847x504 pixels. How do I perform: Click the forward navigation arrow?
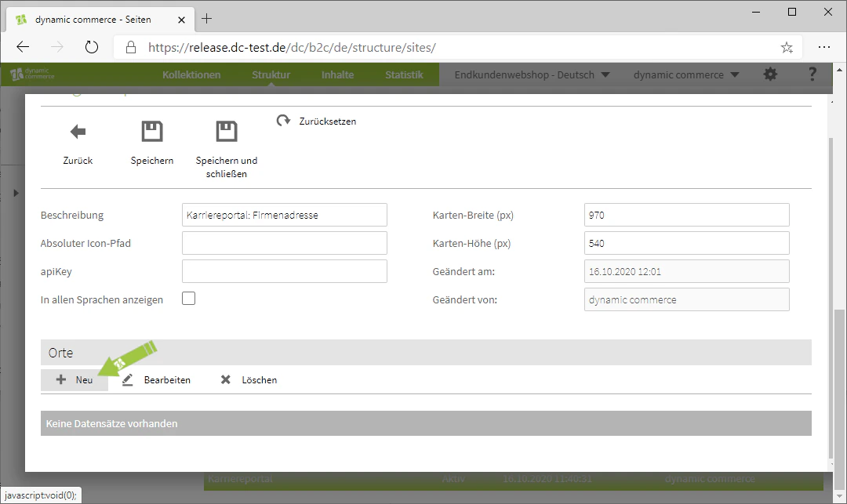[x=56, y=47]
